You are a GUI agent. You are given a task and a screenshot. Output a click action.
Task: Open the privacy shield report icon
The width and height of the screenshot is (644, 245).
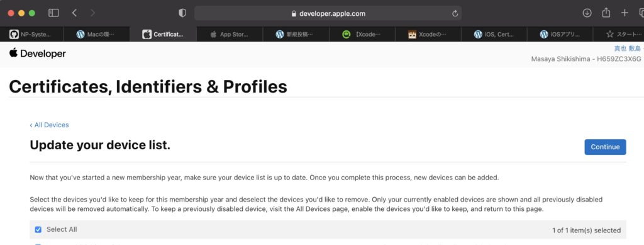(182, 13)
